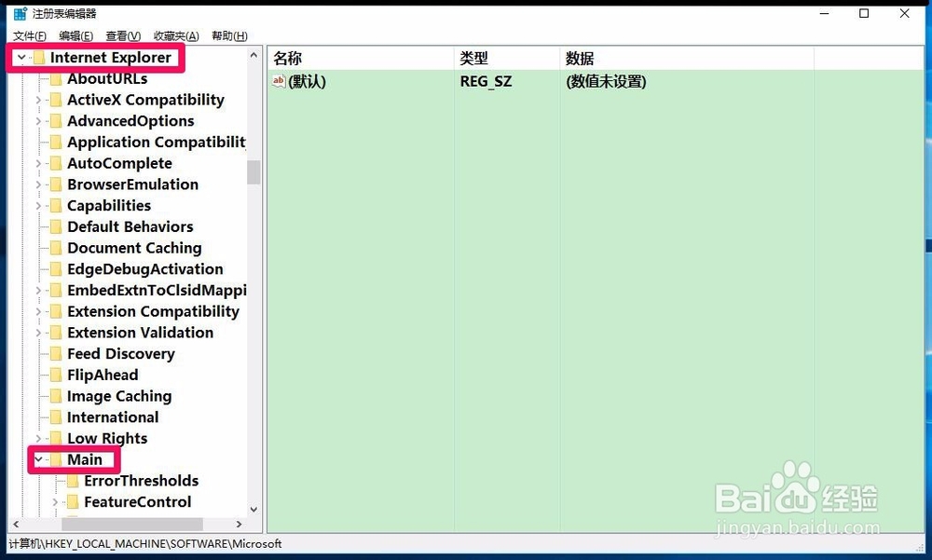Select the Default Behaviors key
Image resolution: width=932 pixels, height=560 pixels.
[x=130, y=226]
